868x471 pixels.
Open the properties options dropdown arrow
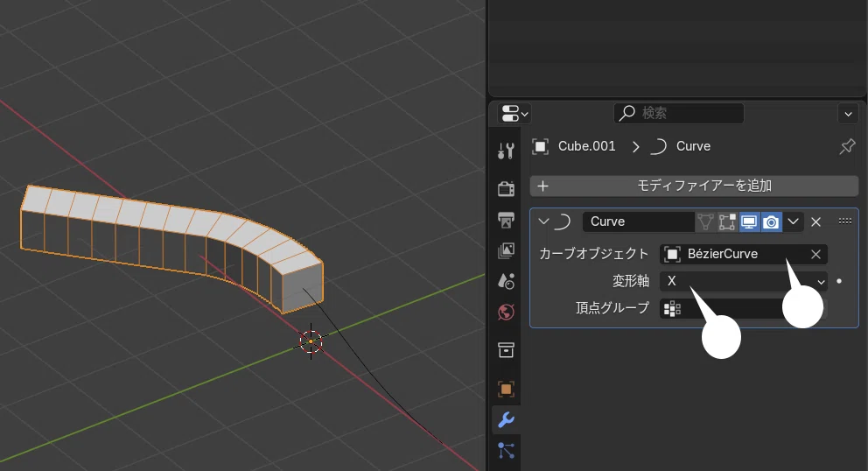pyautogui.click(x=848, y=114)
